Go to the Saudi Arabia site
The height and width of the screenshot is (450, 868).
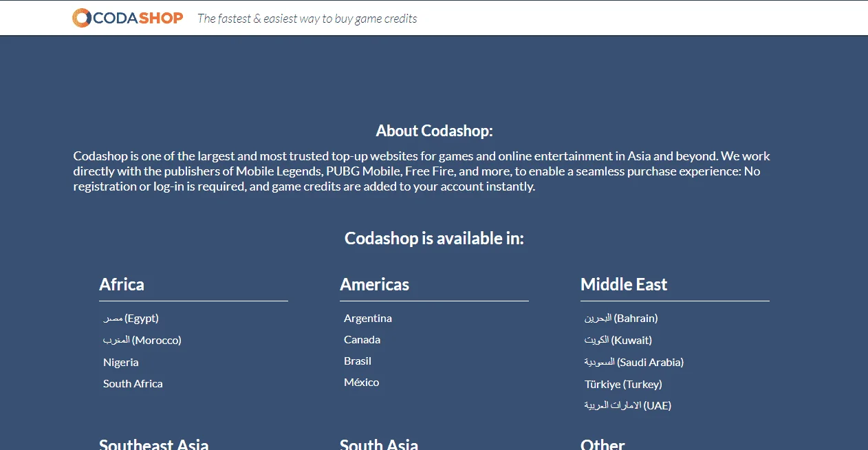pos(634,362)
